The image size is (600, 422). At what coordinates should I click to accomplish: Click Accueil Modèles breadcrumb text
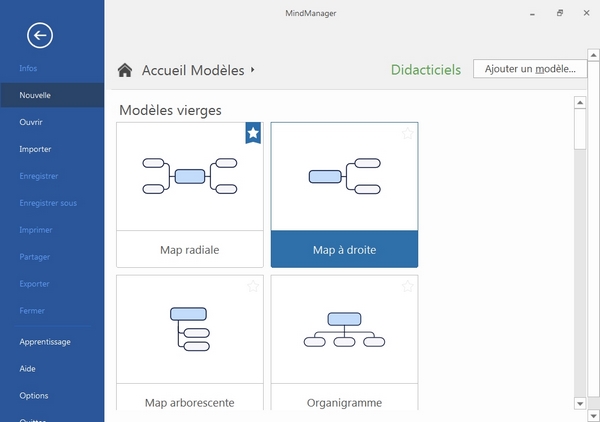pyautogui.click(x=193, y=70)
